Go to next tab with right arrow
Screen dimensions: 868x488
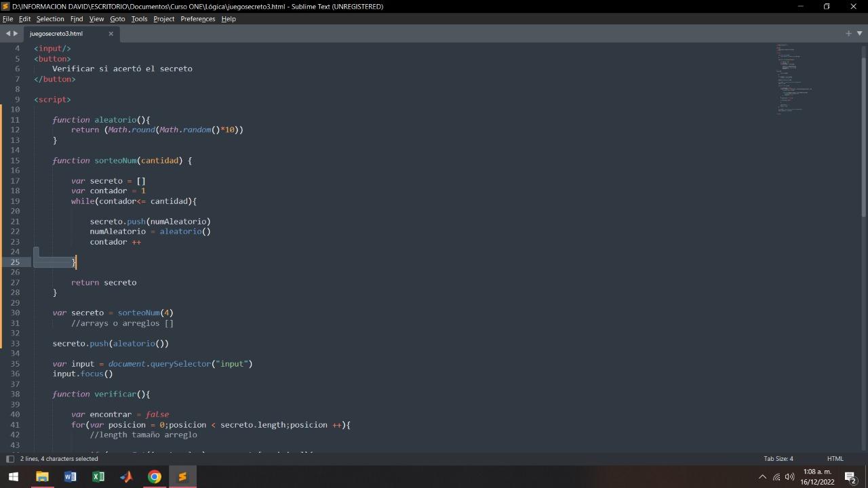coord(16,33)
